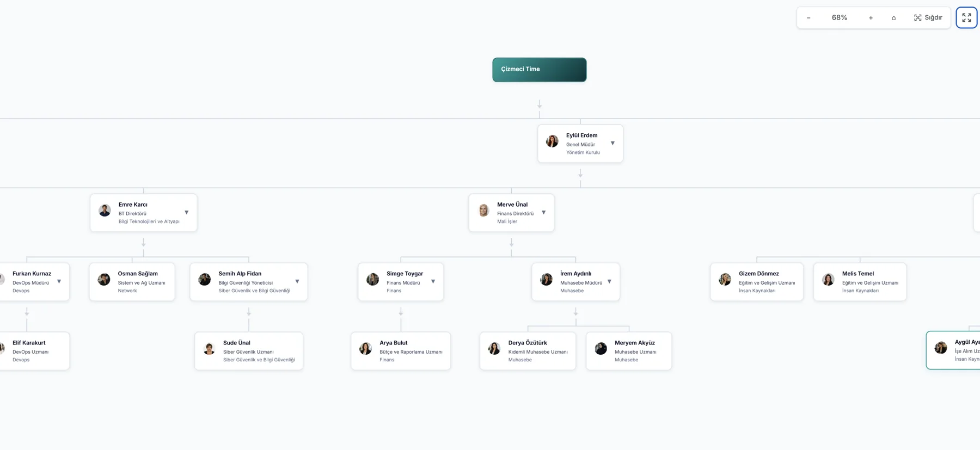Zoom in with the plus icon
The image size is (980, 450).
click(x=871, y=18)
